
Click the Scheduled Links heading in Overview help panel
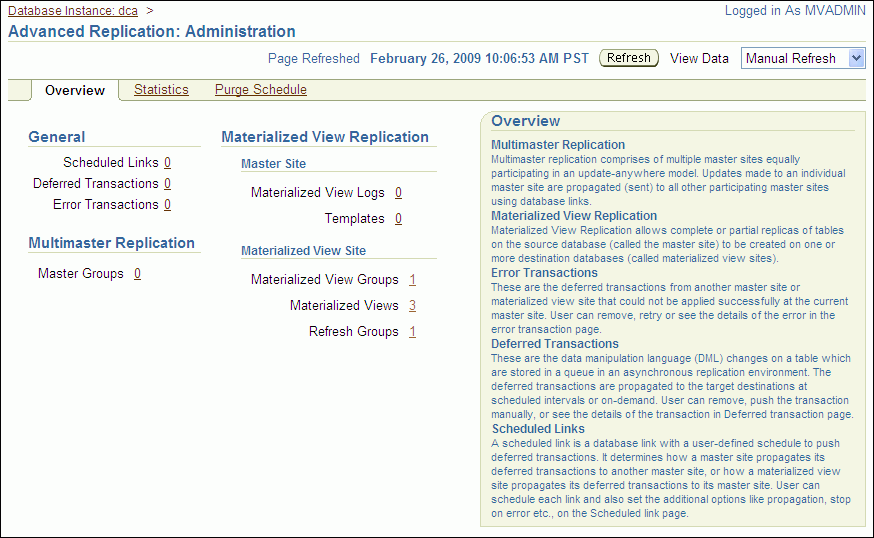[538, 429]
